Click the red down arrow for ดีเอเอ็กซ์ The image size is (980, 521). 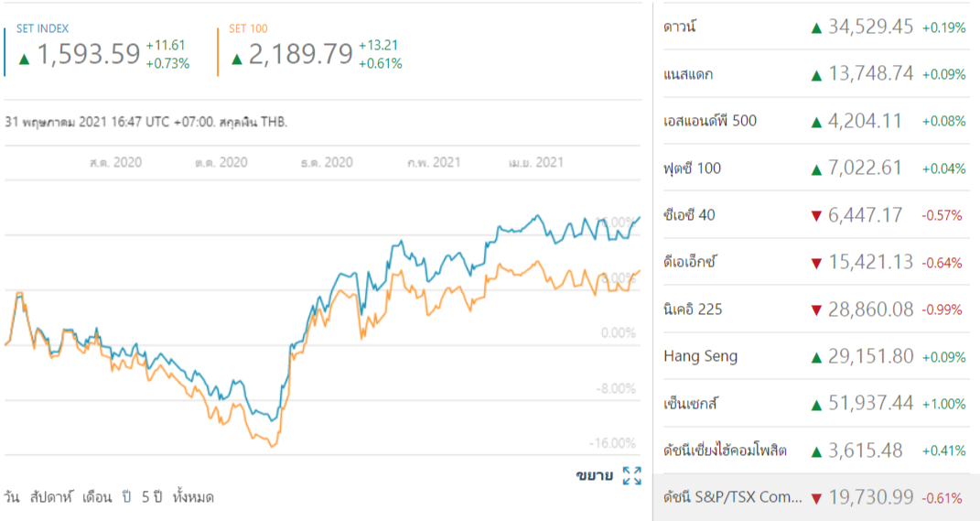pyautogui.click(x=816, y=263)
